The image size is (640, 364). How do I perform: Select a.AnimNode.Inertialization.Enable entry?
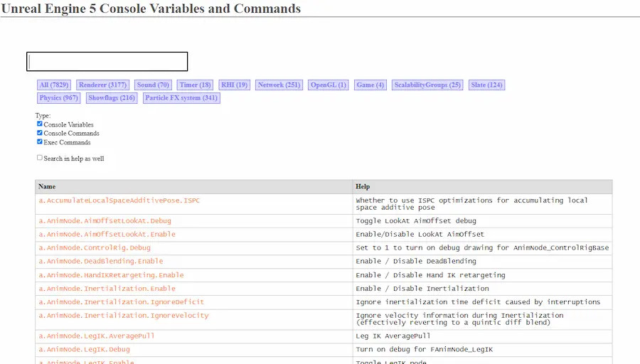point(107,289)
